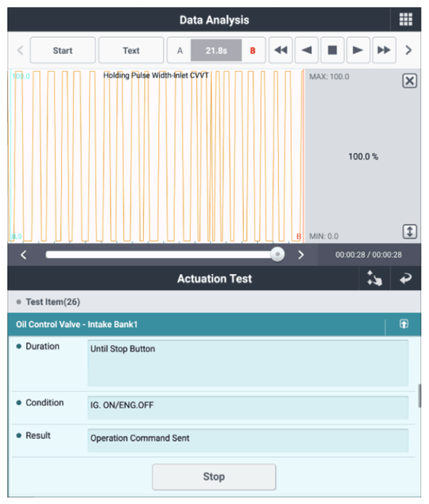Click the Text view button
This screenshot has width=429, height=504.
point(131,51)
